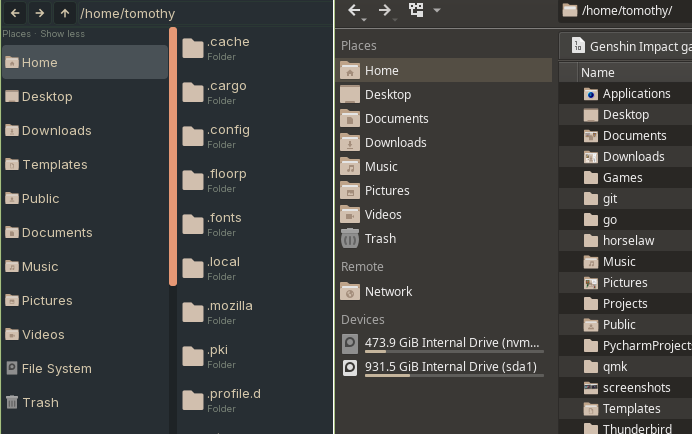Open Documents in the brown window Places
The width and height of the screenshot is (692, 434).
point(445,119)
